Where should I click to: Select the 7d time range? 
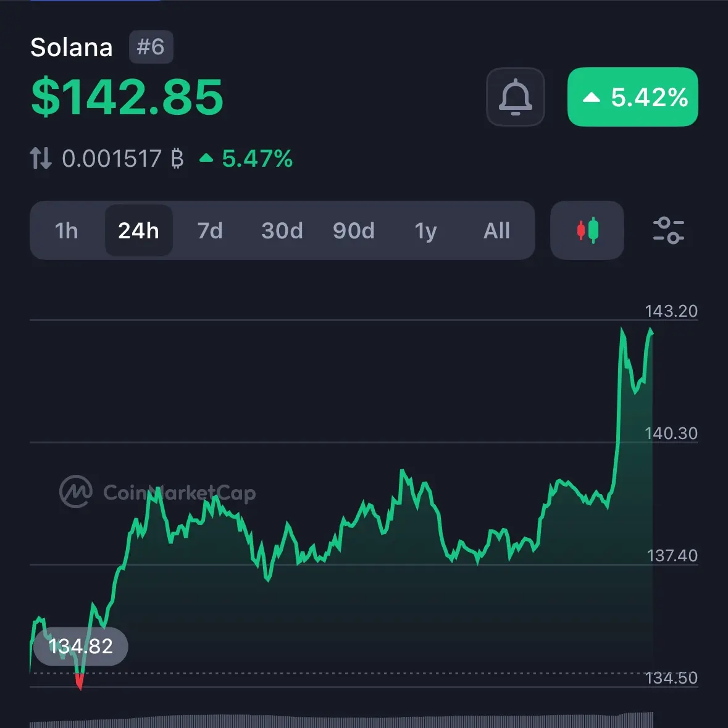(210, 231)
